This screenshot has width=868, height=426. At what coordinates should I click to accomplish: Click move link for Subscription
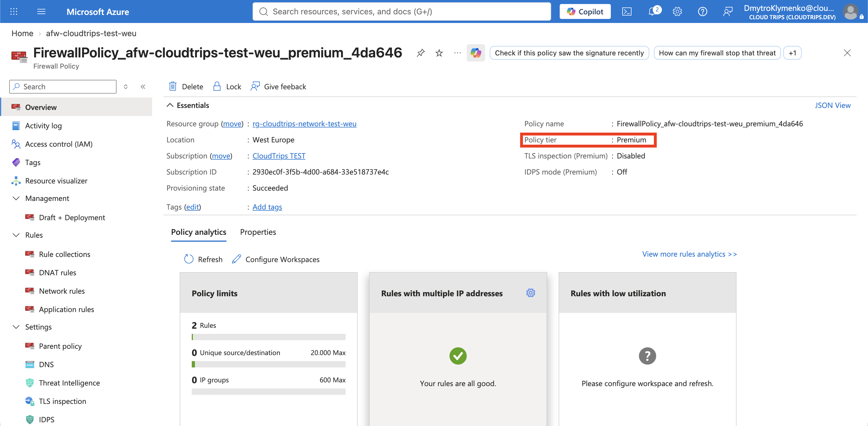(x=221, y=156)
